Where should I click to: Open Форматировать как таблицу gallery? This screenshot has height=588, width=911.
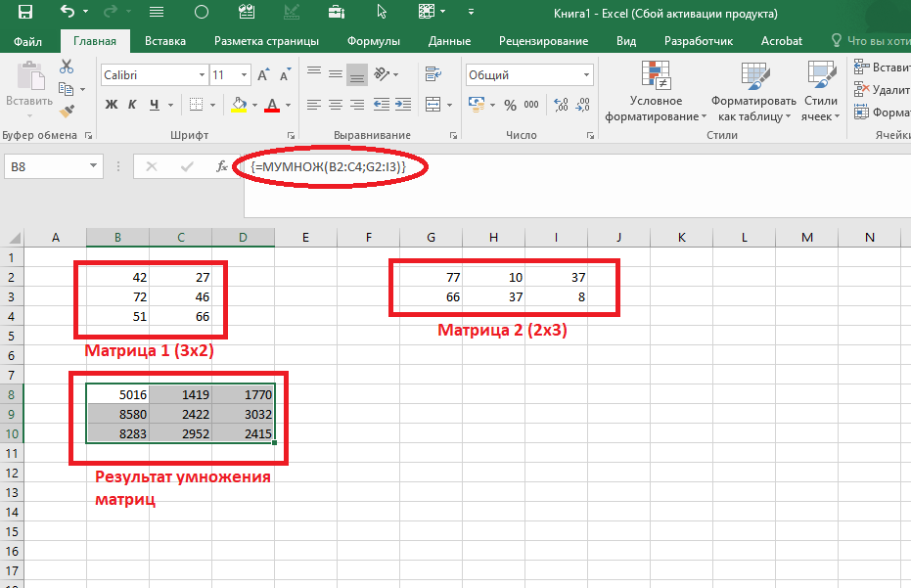pyautogui.click(x=753, y=91)
